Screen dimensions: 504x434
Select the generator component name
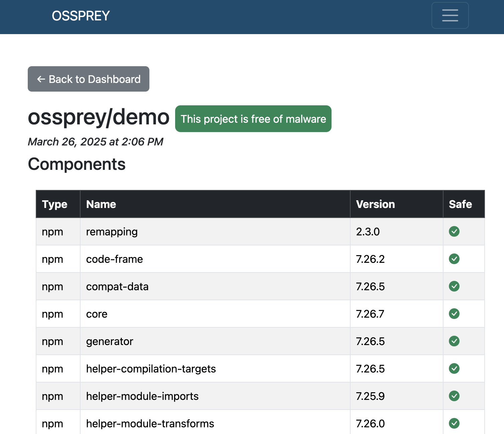[x=110, y=341]
